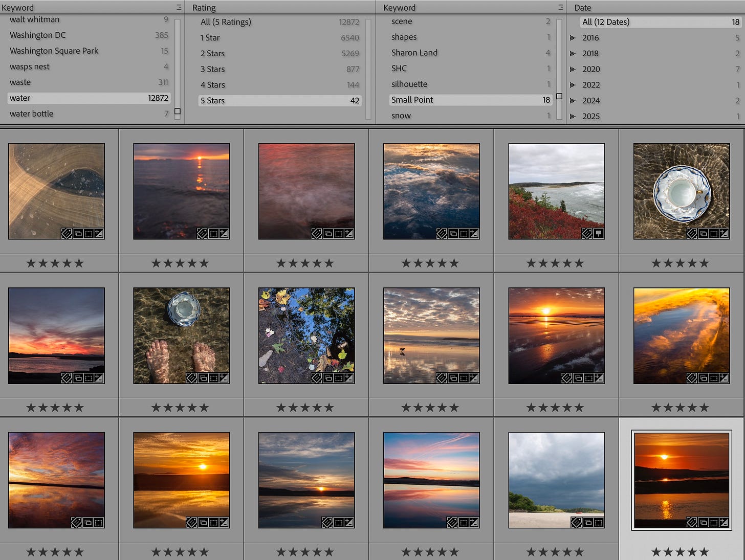Expand the 2018 date group

click(573, 54)
